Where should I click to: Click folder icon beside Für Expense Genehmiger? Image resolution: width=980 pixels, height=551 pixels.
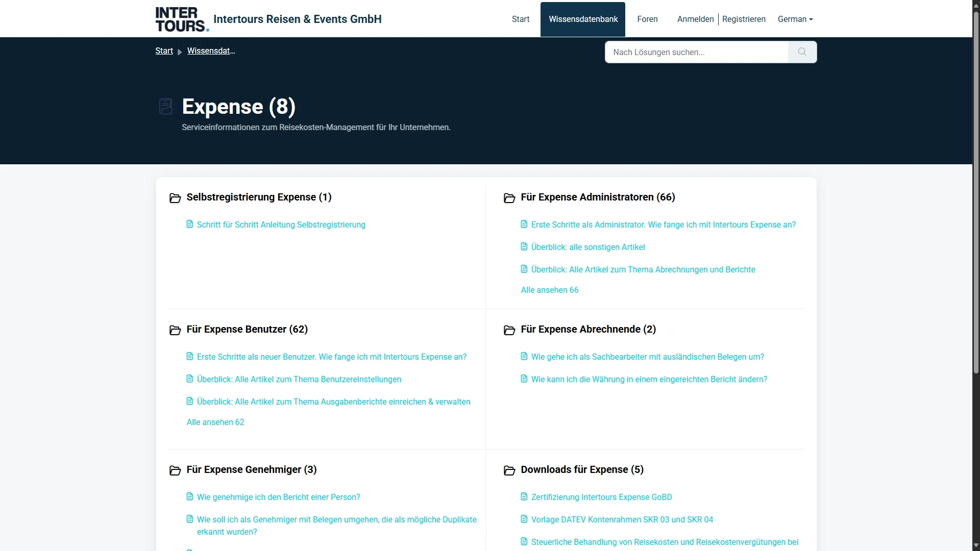175,470
